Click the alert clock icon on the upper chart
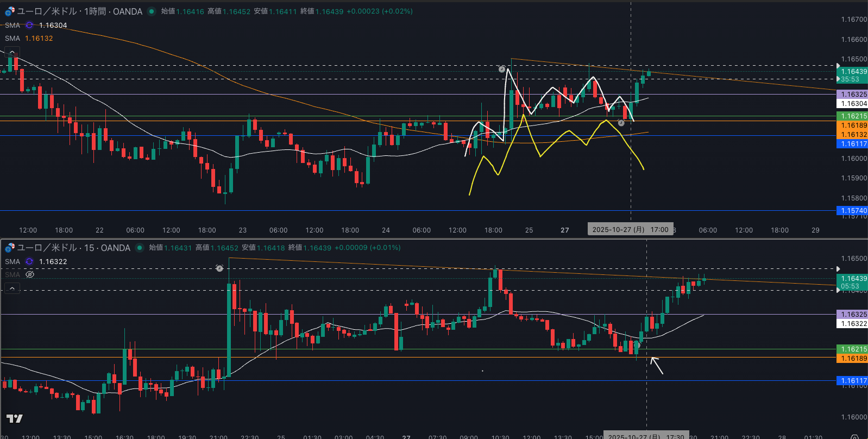The width and height of the screenshot is (868, 439). [x=502, y=69]
